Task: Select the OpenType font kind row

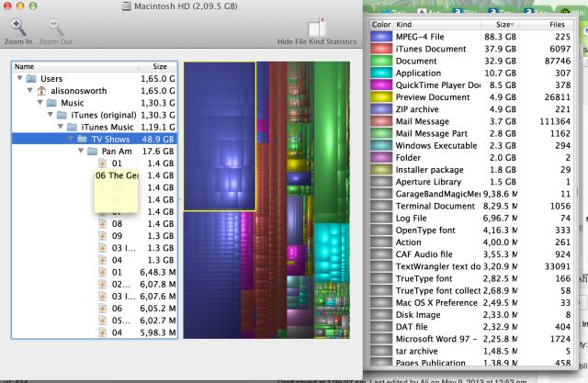Action: (x=471, y=231)
